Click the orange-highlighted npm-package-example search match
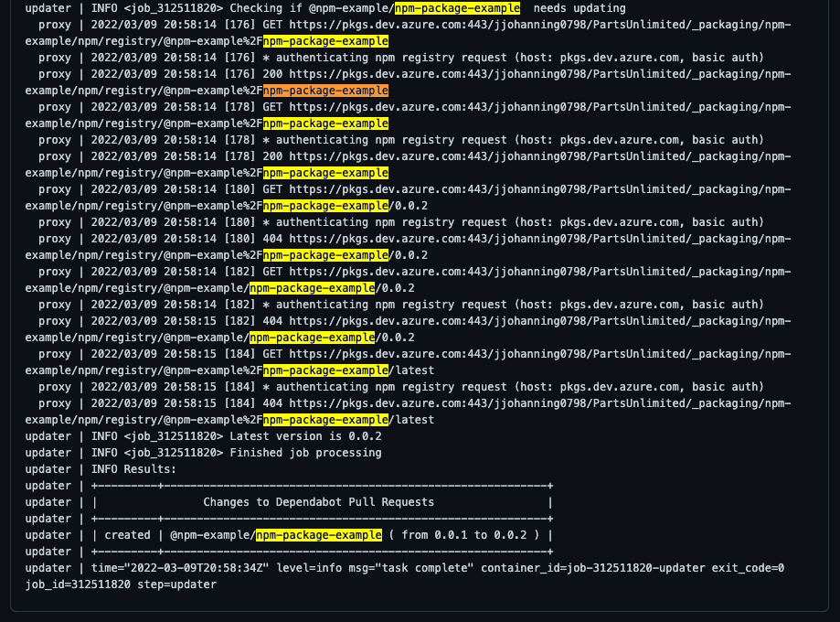This screenshot has height=622, width=840. pyautogui.click(x=325, y=91)
